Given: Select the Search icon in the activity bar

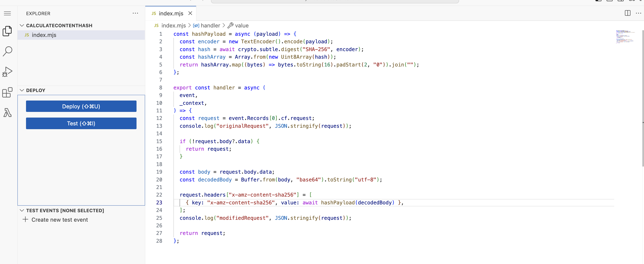Looking at the screenshot, I should (x=7, y=51).
